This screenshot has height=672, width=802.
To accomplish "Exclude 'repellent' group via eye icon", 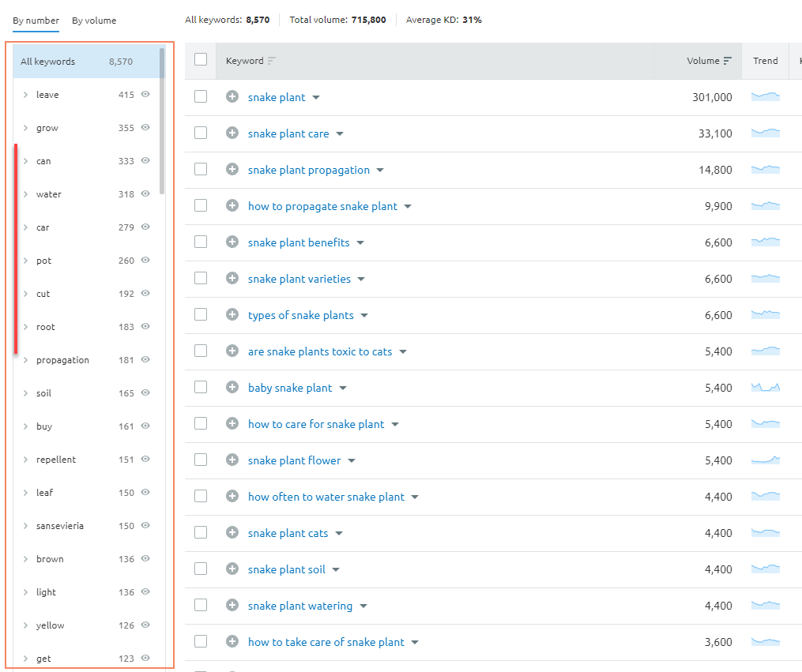I will 145,459.
